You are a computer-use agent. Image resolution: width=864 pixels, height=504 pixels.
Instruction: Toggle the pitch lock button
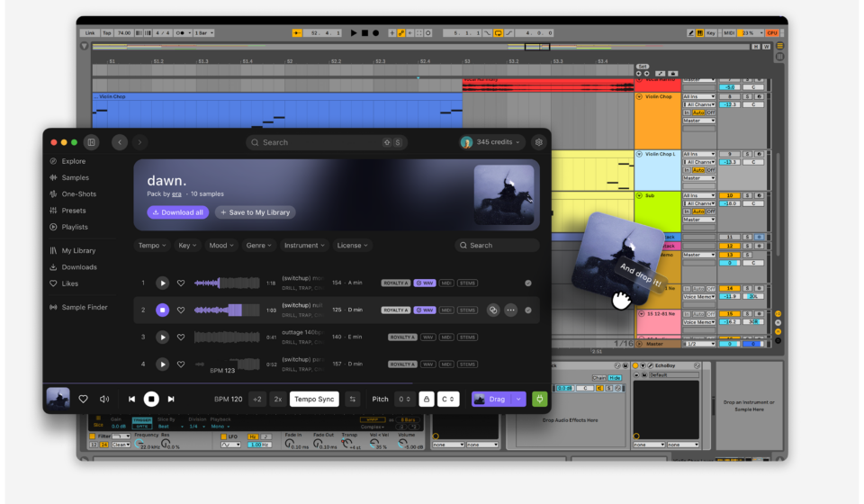tap(426, 399)
